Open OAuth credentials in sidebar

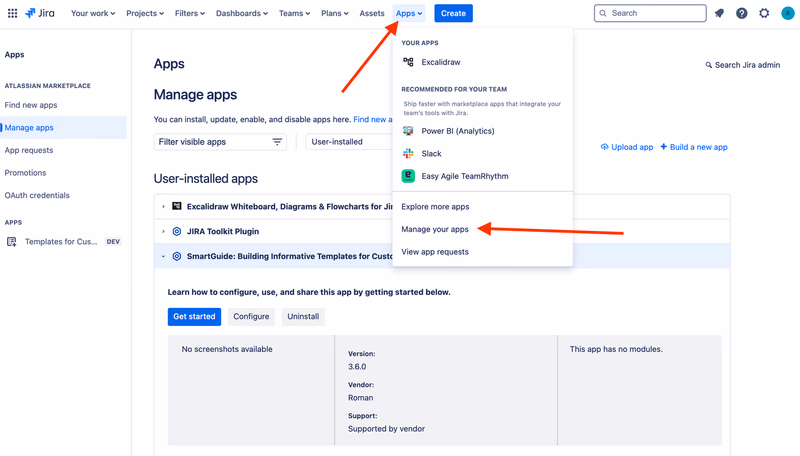click(x=37, y=195)
